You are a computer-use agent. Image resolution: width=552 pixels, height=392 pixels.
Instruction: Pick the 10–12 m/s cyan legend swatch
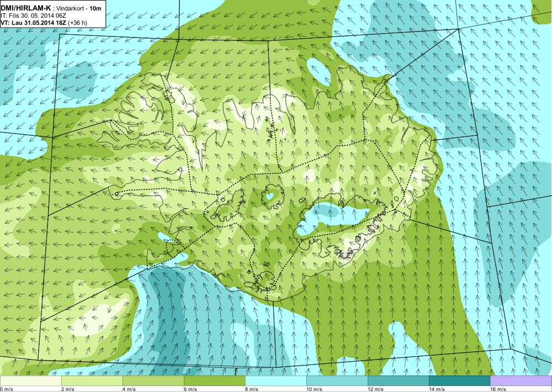coord(337,381)
